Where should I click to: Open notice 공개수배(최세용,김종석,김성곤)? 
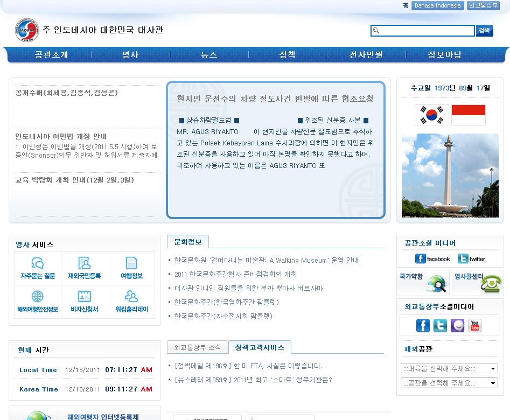pyautogui.click(x=66, y=93)
